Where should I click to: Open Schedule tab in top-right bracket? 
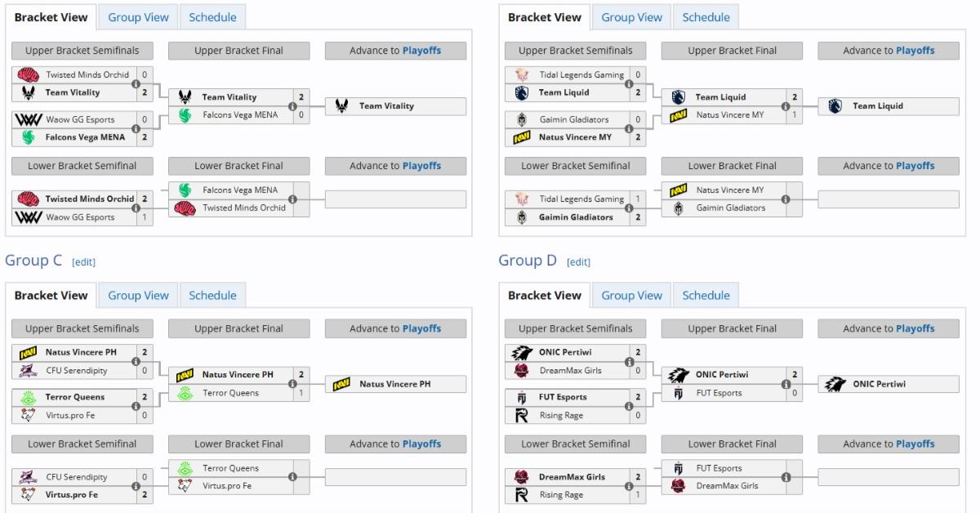tap(706, 17)
